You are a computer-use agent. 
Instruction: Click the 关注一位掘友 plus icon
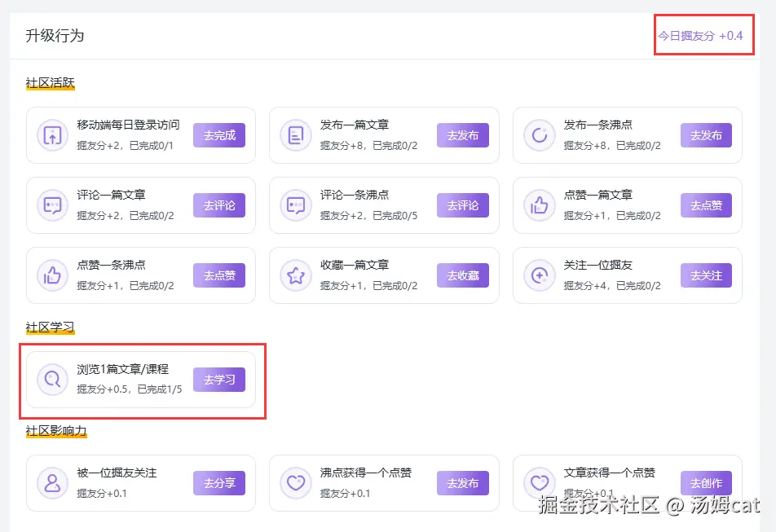pos(539,275)
